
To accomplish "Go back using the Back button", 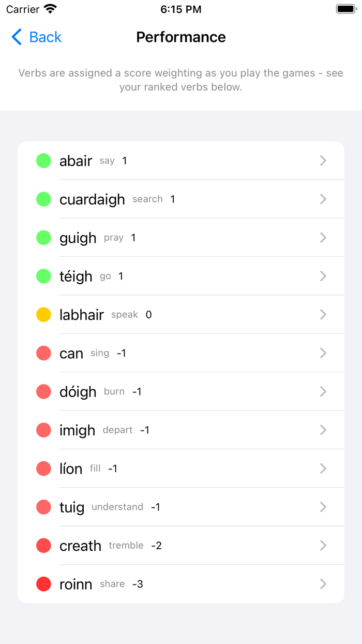I will 36,37.
